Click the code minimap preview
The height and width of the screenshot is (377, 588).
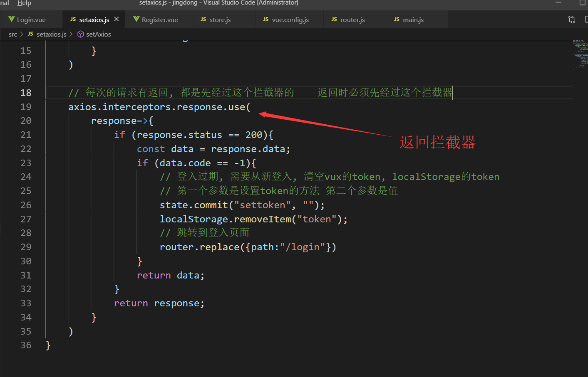(580, 54)
